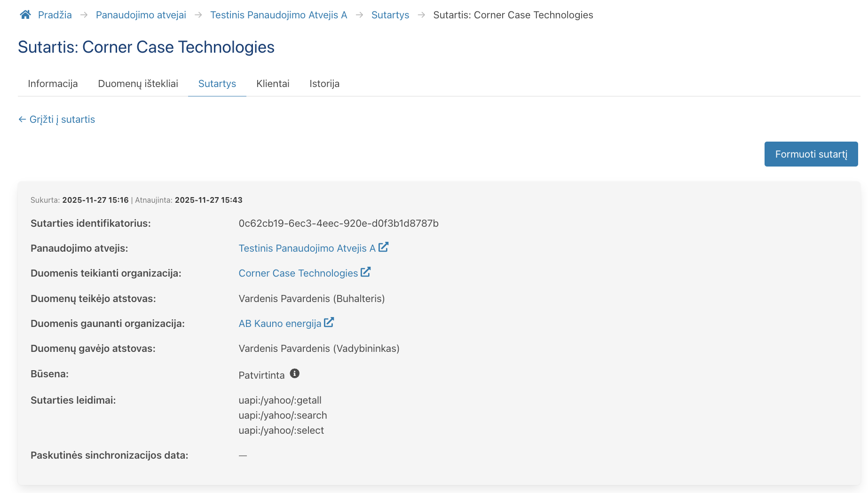Open Testinis Panaudojimo Atvejis A breadcrumb link
The width and height of the screenshot is (868, 493).
(x=279, y=15)
